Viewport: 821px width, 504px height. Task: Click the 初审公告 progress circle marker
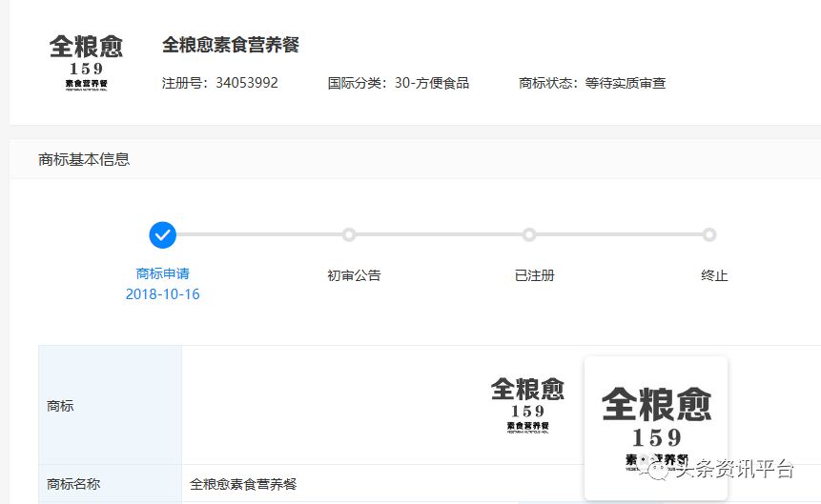(x=349, y=234)
